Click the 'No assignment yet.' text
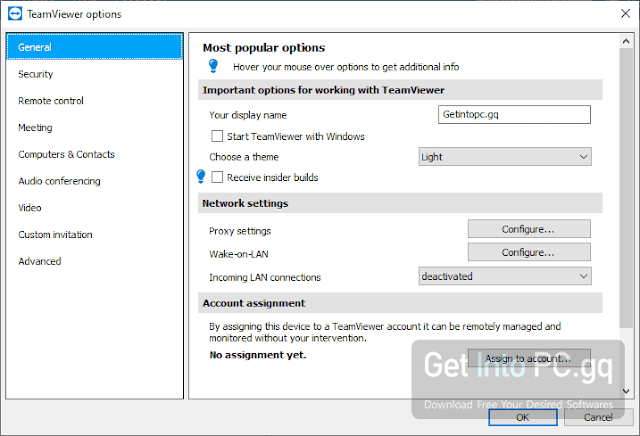 [x=258, y=355]
